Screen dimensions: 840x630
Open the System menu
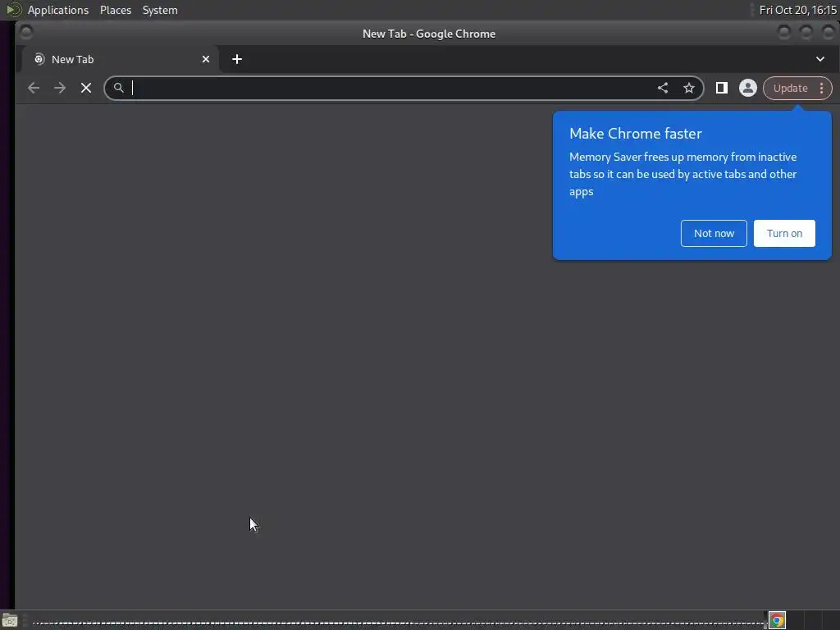tap(160, 10)
